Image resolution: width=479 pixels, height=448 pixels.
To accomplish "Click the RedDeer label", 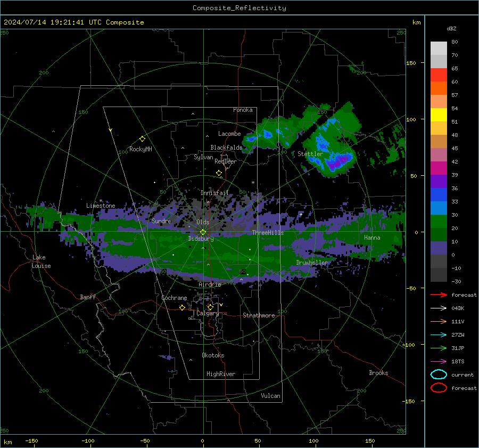I will coord(226,161).
